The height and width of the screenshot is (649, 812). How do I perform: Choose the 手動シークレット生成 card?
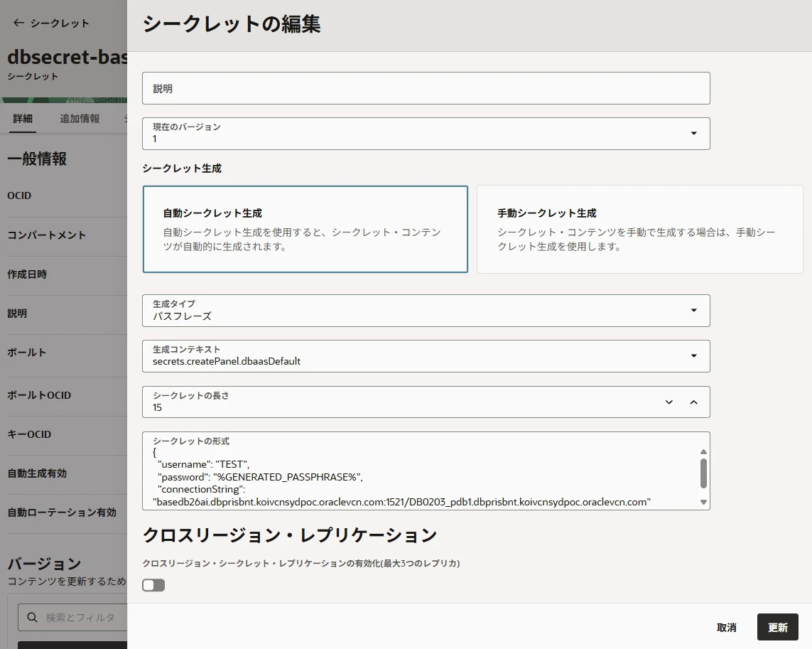coord(639,229)
